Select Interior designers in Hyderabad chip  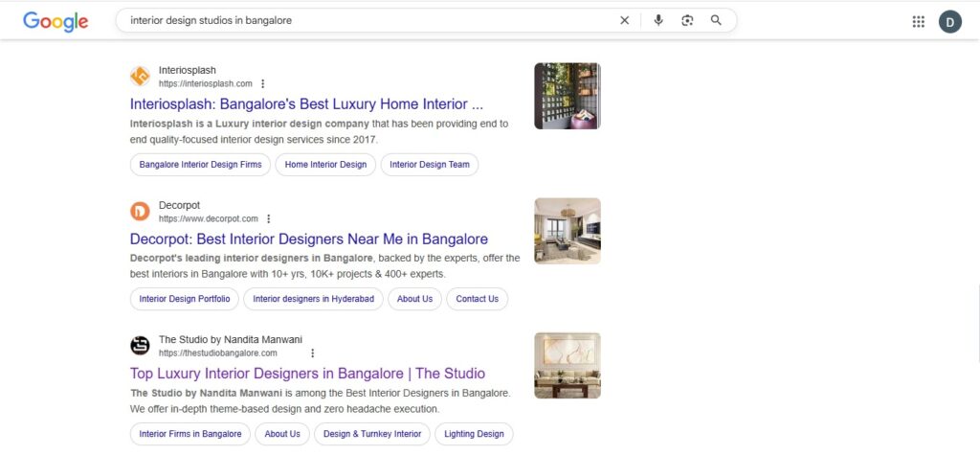tap(313, 299)
